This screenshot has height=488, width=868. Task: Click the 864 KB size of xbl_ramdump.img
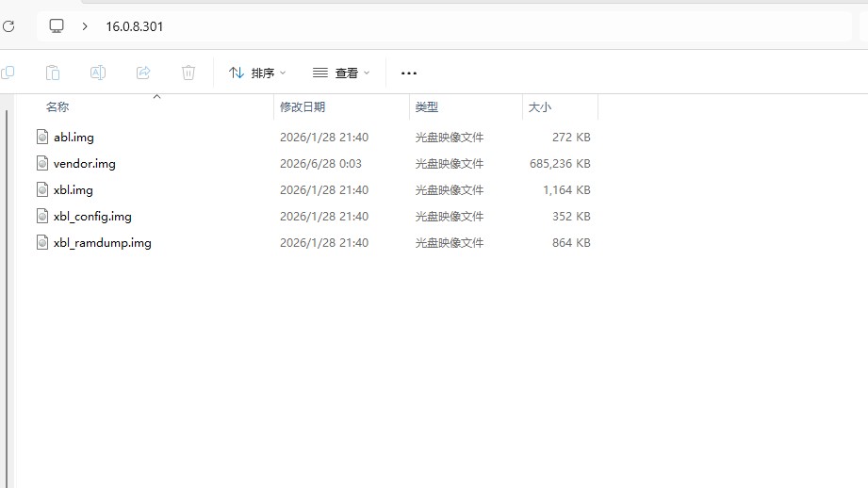tap(571, 243)
